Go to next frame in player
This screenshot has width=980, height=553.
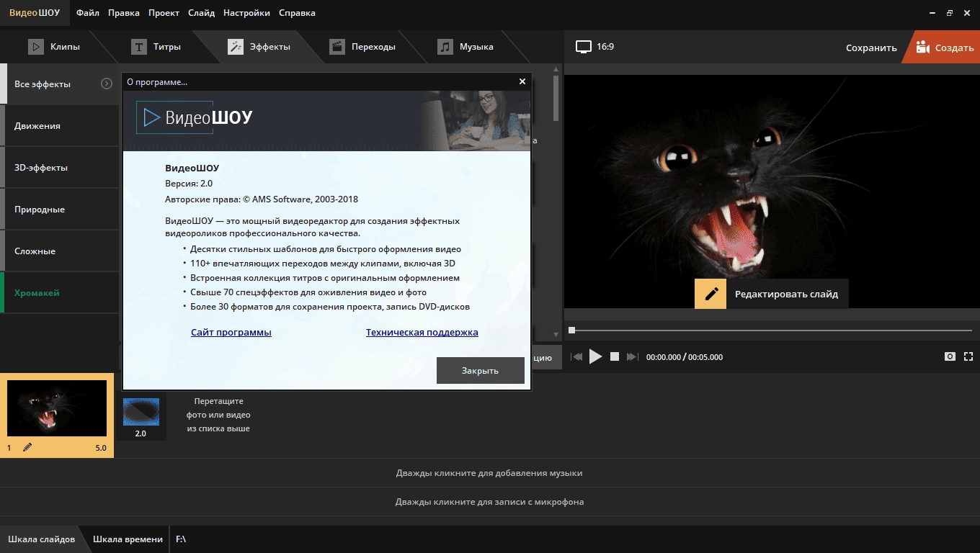pyautogui.click(x=633, y=356)
